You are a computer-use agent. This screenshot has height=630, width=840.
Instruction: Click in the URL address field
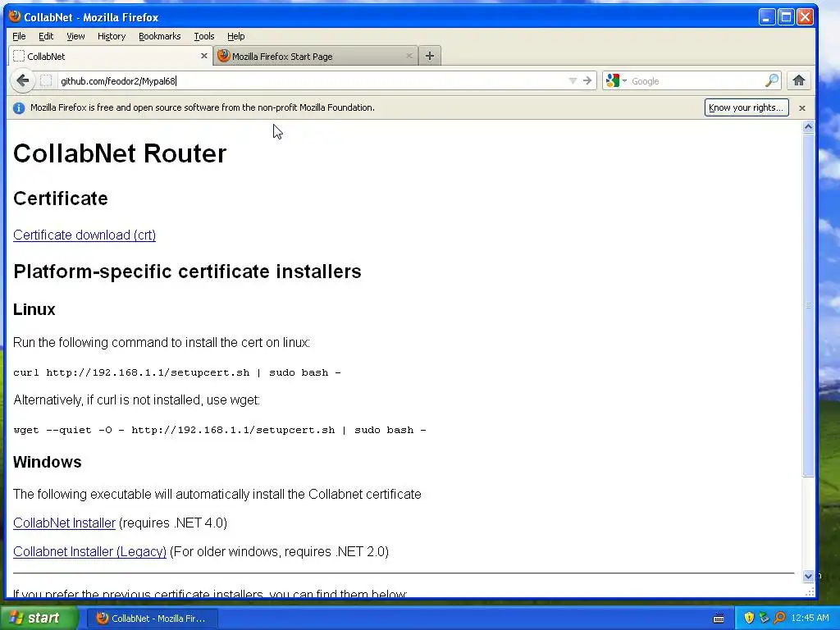(x=311, y=81)
